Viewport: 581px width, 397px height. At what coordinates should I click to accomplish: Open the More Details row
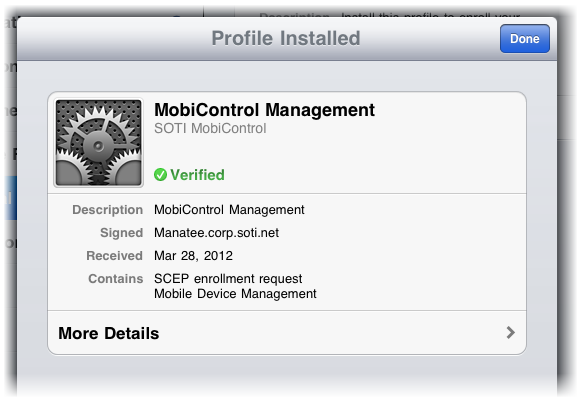tap(287, 333)
